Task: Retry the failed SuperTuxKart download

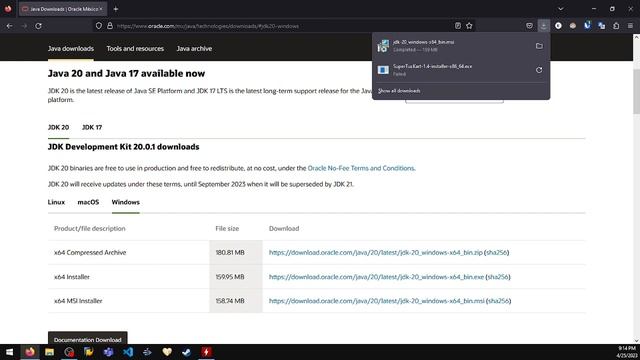Action: [539, 70]
